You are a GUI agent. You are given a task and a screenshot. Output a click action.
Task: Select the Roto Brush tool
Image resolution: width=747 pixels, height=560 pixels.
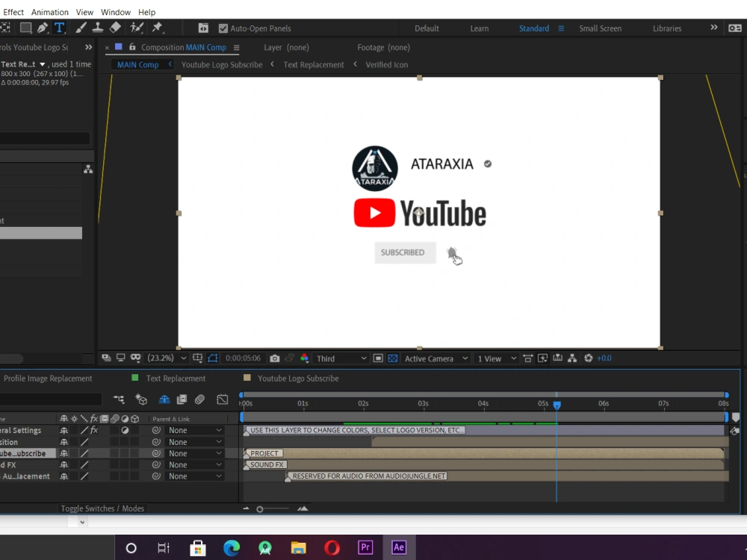click(137, 28)
